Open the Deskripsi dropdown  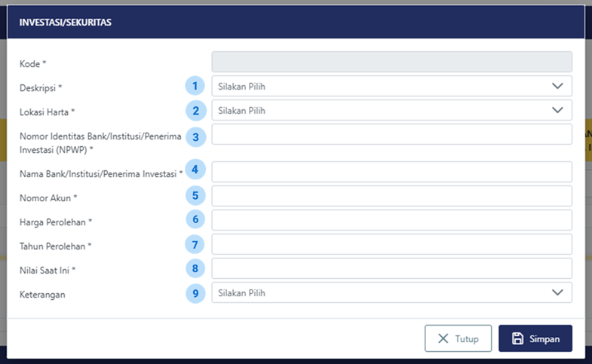pyautogui.click(x=391, y=86)
